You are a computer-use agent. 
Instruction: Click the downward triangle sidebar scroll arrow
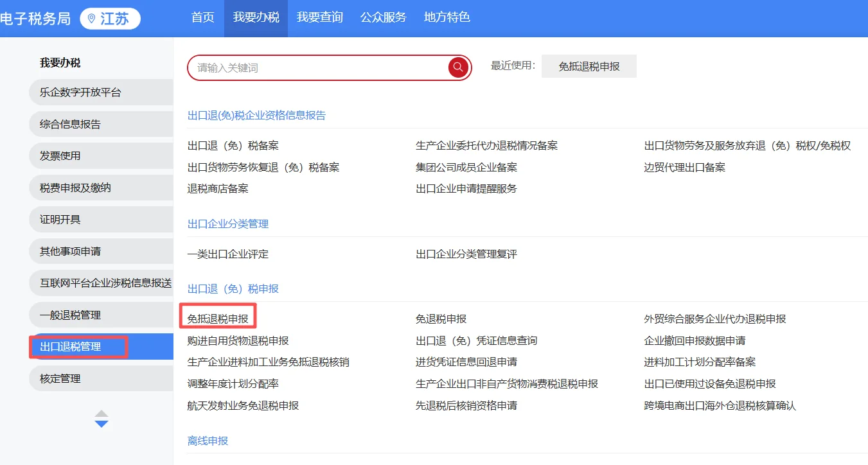click(101, 423)
